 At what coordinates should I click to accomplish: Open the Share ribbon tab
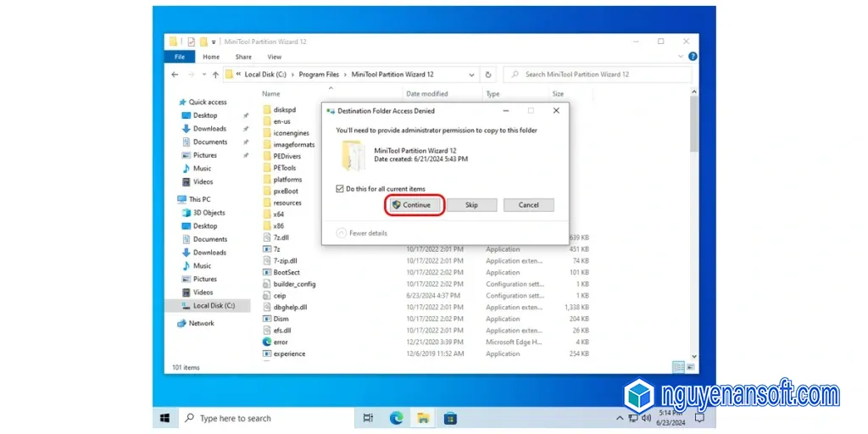click(243, 57)
